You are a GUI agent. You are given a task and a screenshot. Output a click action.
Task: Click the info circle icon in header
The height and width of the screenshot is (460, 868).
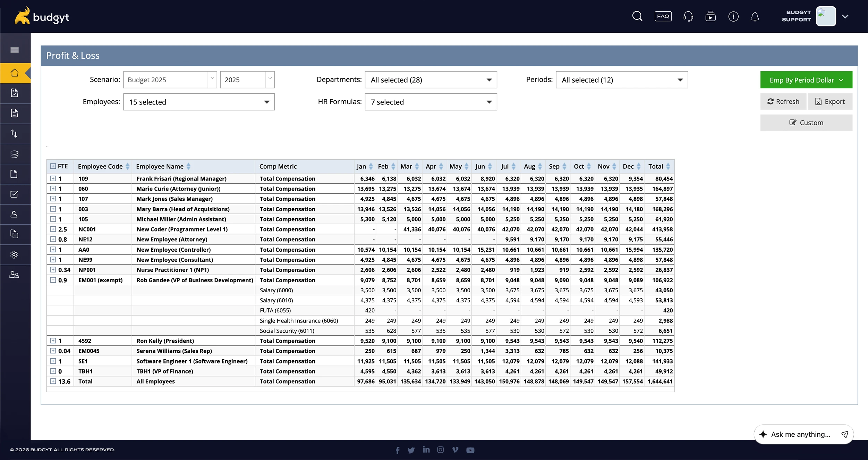(x=733, y=16)
